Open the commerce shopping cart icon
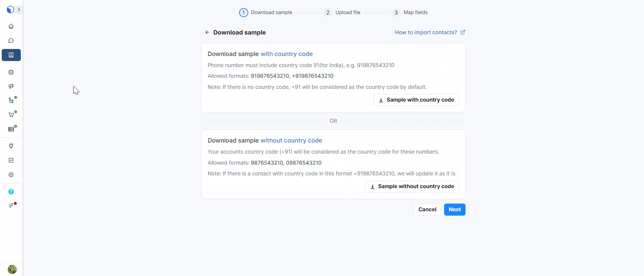644x276 pixels. [x=11, y=115]
